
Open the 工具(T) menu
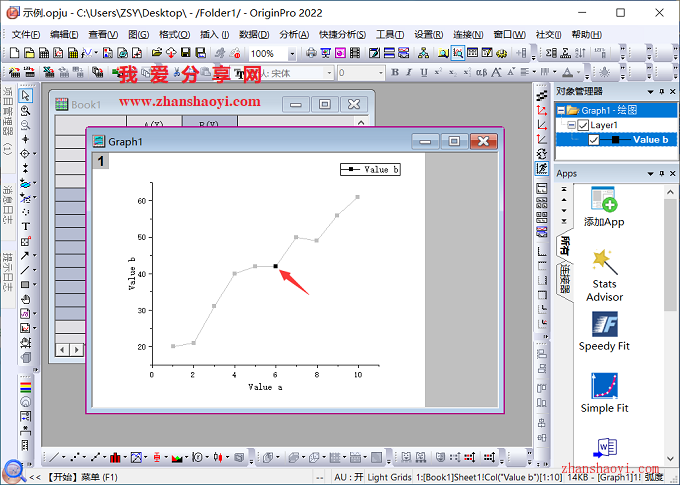point(389,35)
